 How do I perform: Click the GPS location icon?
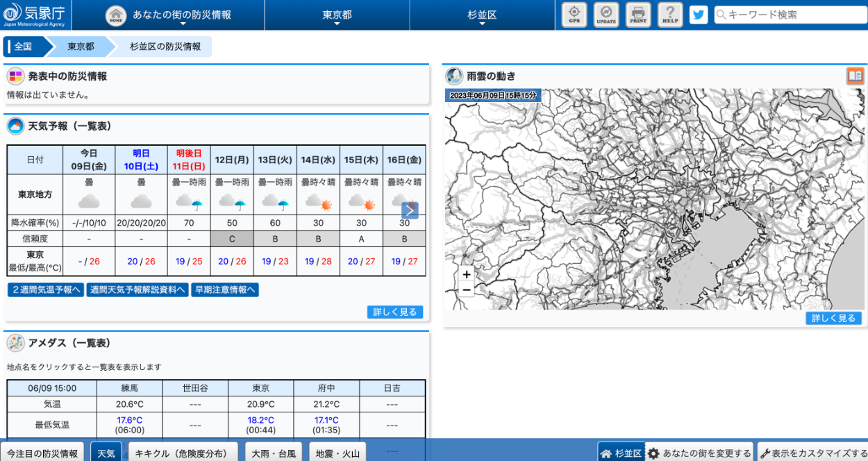point(574,15)
